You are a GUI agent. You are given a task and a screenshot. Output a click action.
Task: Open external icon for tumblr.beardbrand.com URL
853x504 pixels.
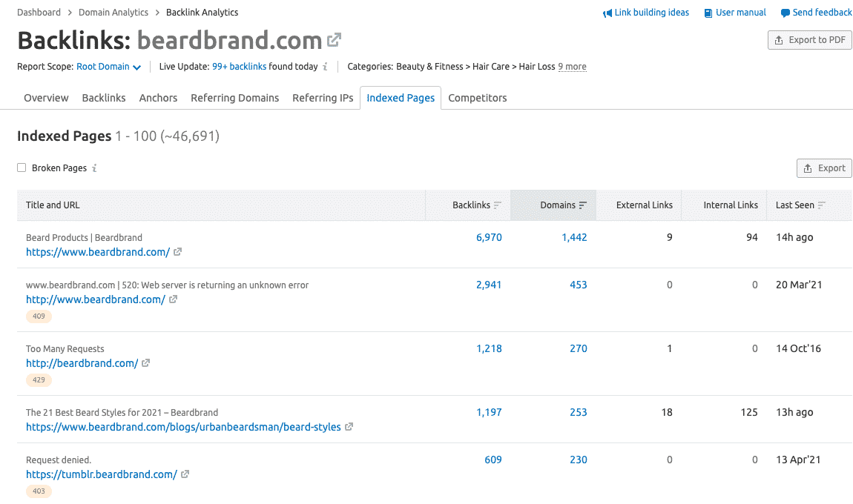[185, 474]
